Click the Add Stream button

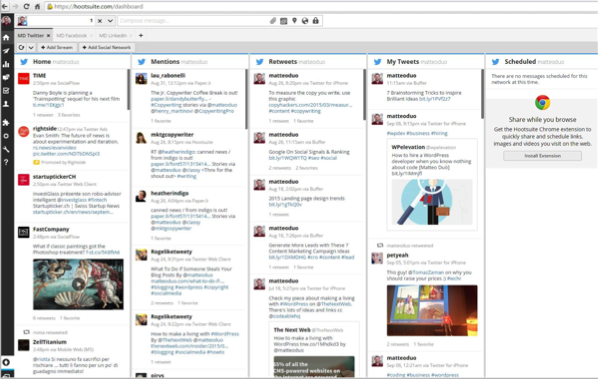(x=57, y=47)
